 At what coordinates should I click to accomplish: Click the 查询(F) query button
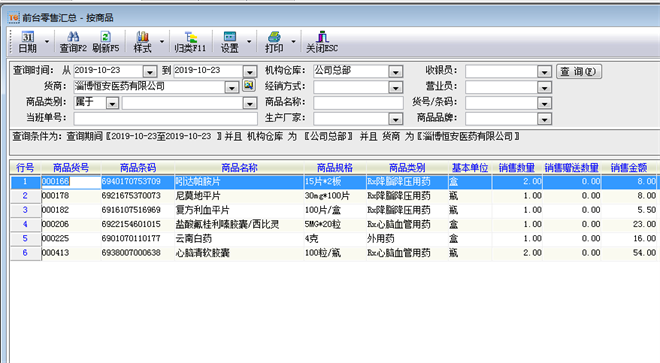pyautogui.click(x=579, y=71)
